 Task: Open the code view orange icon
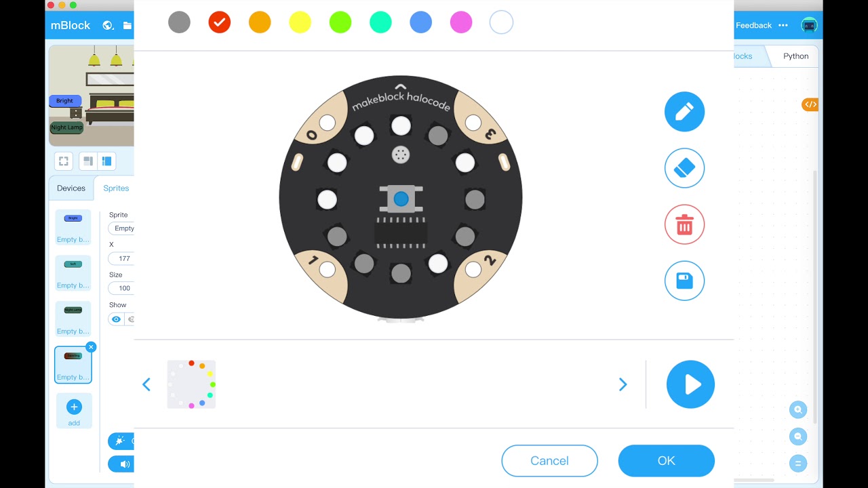click(x=810, y=104)
